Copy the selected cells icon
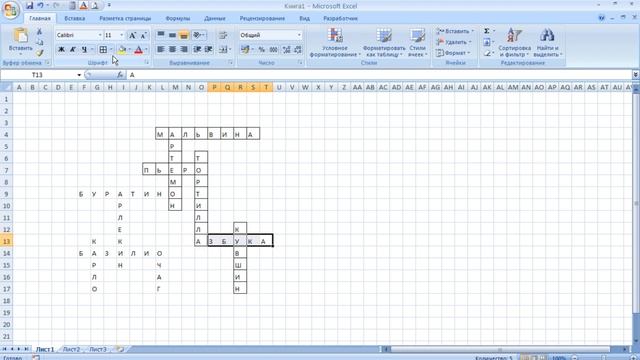Viewport: 640px width, 360px height. [40, 42]
